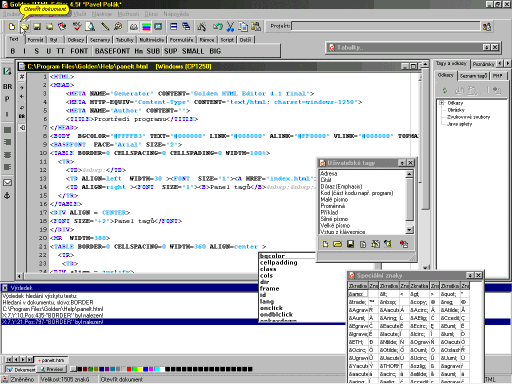Run the spell check icon with ABC checkmark
This screenshot has width=512, height=384.
pos(77,26)
